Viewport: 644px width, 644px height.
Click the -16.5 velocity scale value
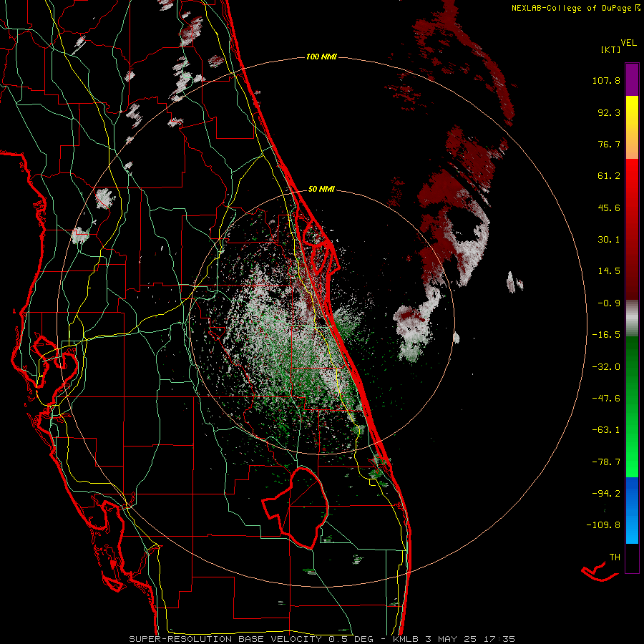point(606,335)
